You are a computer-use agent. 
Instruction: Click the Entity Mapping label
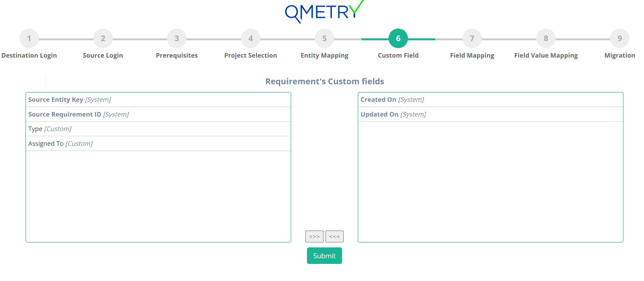tap(324, 55)
